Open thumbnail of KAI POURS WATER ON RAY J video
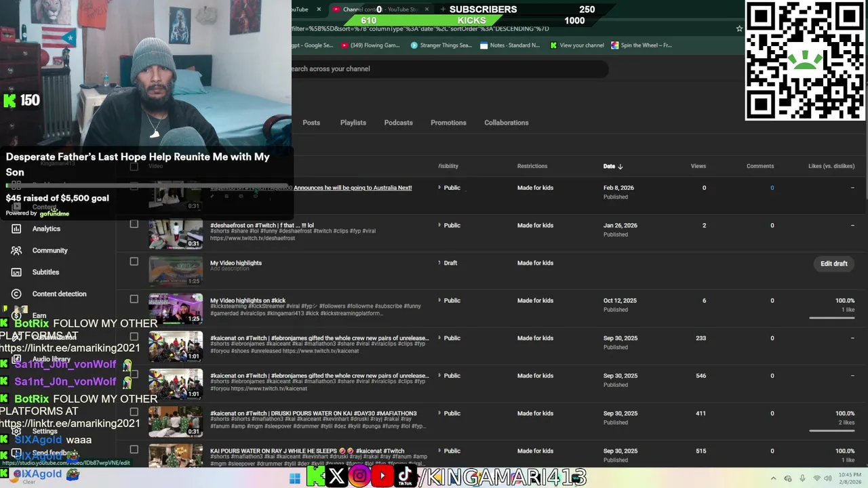 (176, 455)
